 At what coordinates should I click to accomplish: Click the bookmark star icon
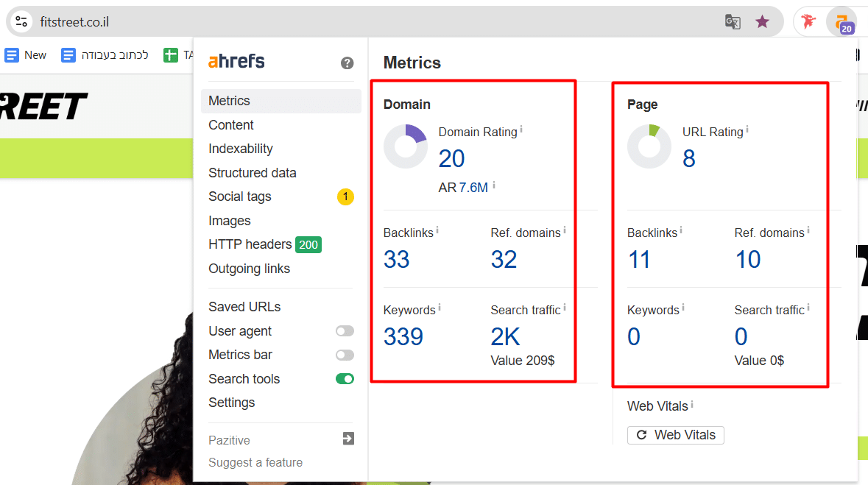(x=762, y=21)
